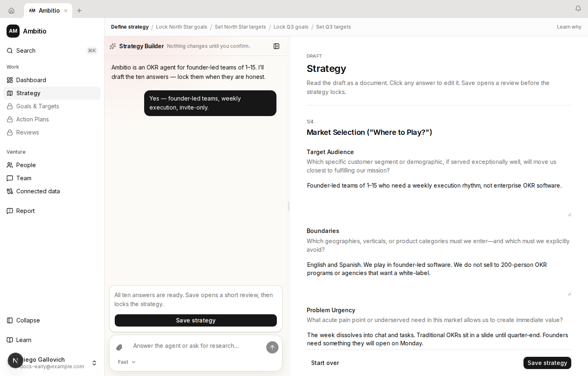Open the Fast model dropdown
The image size is (588, 376).
127,362
